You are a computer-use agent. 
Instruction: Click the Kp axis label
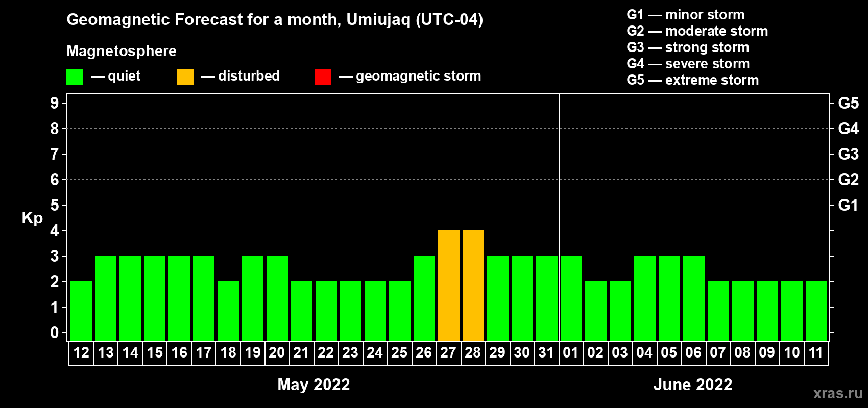32,218
